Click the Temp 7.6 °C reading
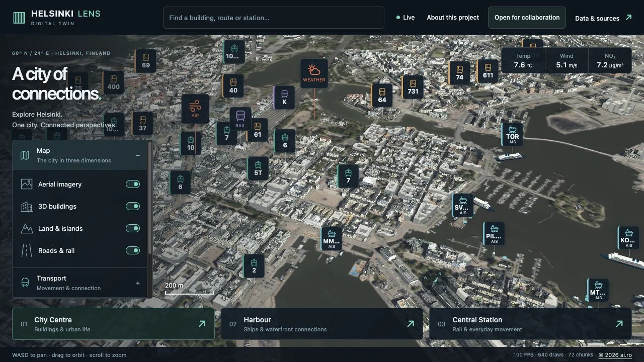644x362 pixels. click(523, 61)
